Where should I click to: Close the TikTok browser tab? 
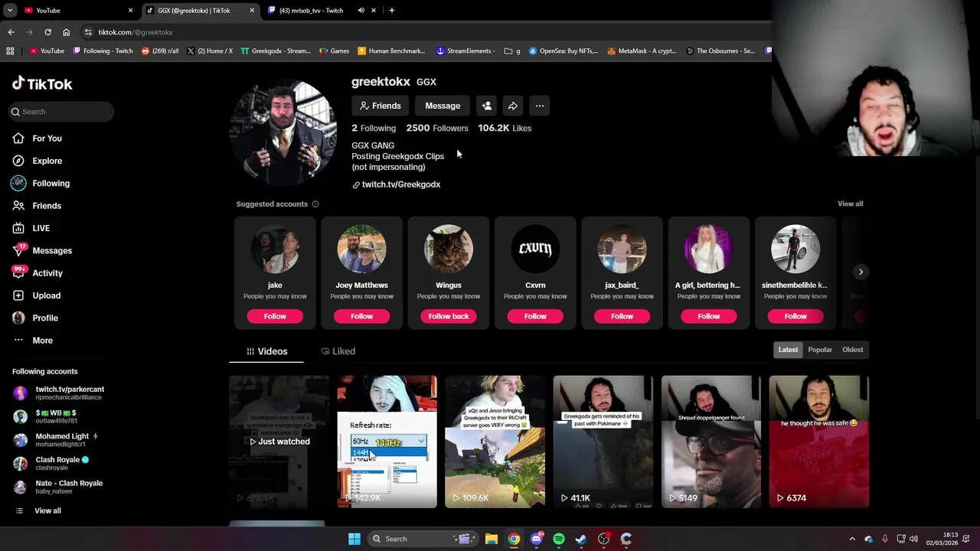252,10
